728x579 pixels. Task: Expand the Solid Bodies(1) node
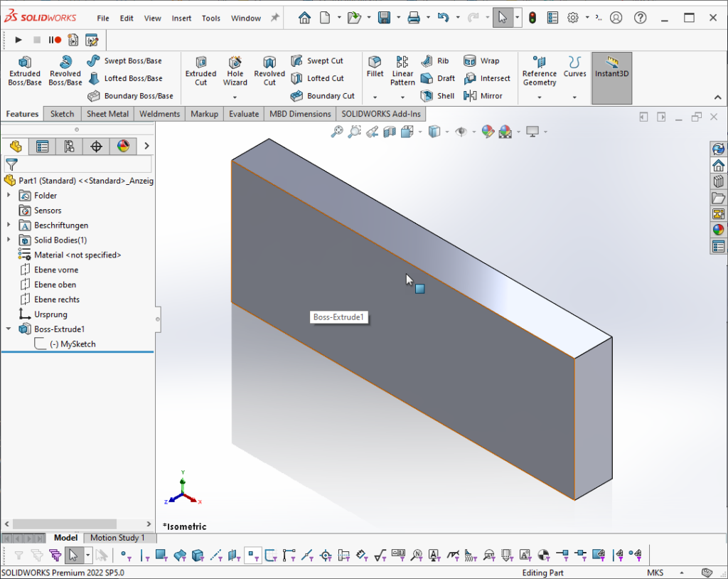coord(9,240)
